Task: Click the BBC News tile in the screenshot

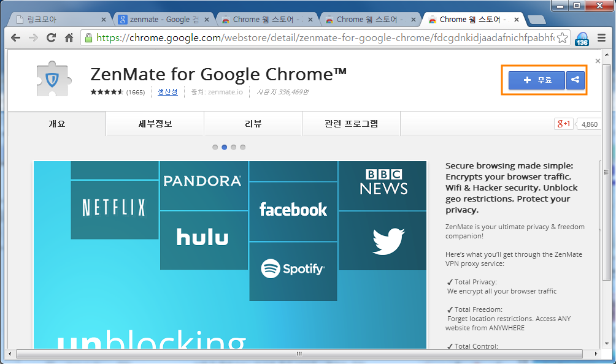Action: pos(383,186)
